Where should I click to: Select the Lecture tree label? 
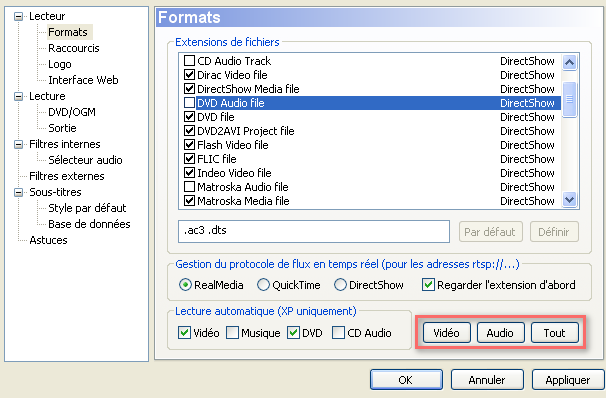coord(47,96)
